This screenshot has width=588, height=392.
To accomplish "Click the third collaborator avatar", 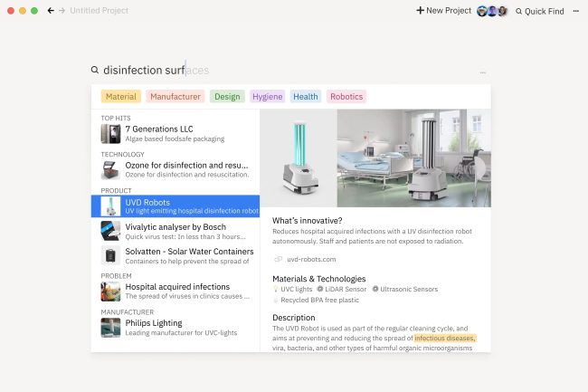I will [502, 11].
